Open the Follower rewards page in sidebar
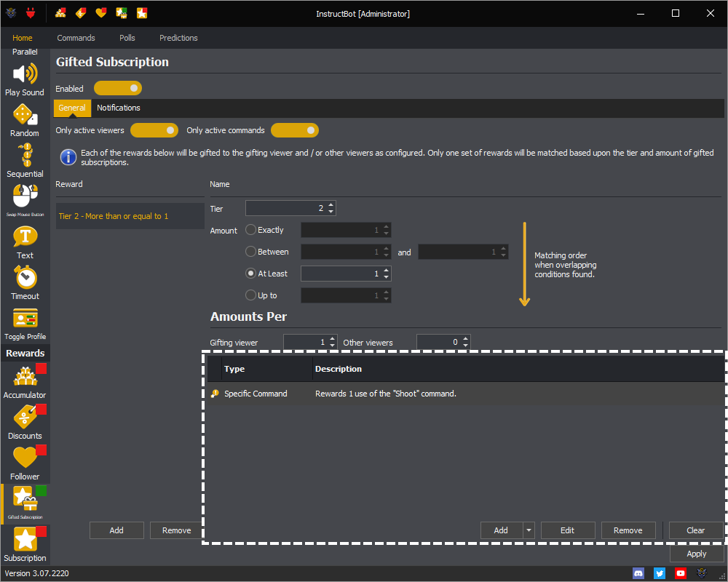The image size is (728, 582). (x=25, y=464)
